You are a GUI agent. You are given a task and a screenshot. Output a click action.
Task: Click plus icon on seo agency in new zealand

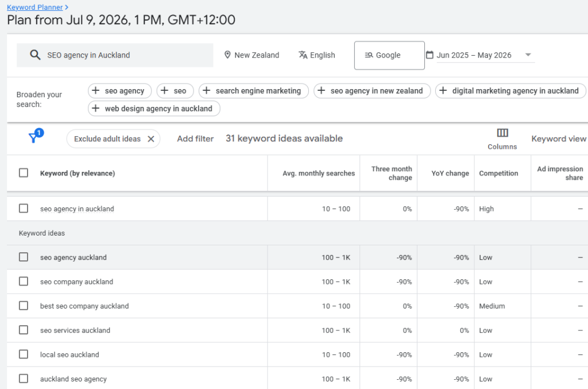tap(322, 90)
